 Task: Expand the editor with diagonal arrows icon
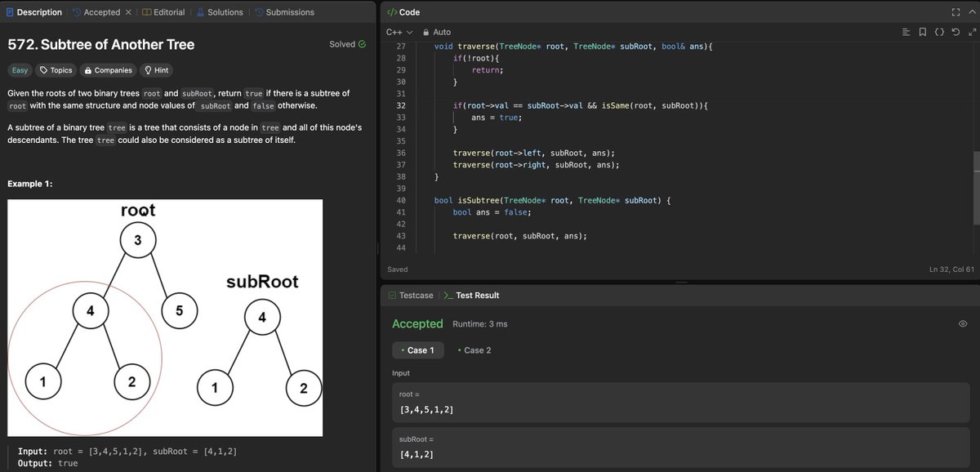(972, 32)
